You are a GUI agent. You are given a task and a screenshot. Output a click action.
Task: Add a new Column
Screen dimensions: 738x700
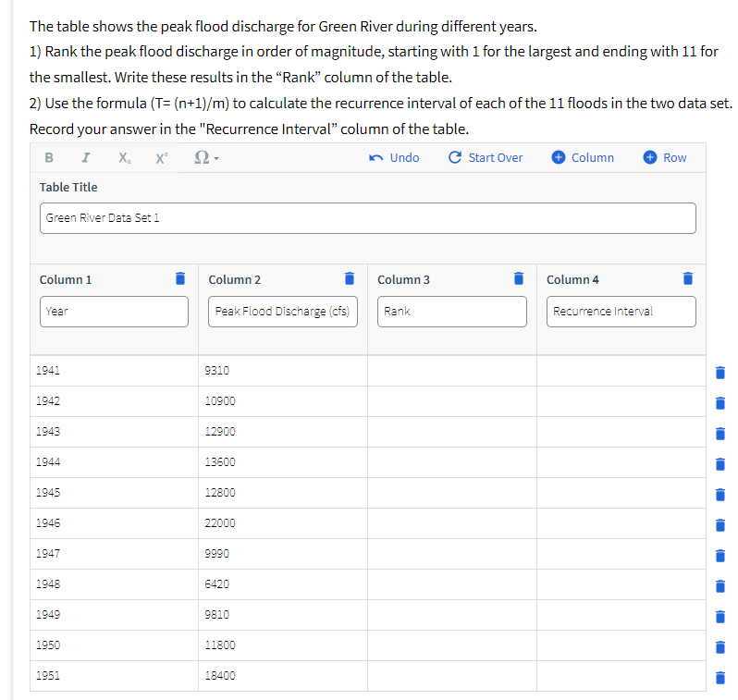pos(583,158)
